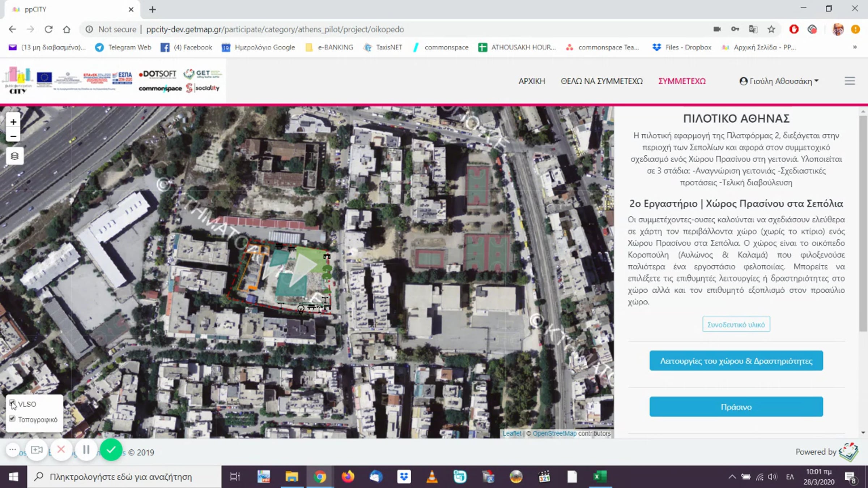Toggle the VLSO layer checkbox
This screenshot has height=488, width=868.
point(12,403)
